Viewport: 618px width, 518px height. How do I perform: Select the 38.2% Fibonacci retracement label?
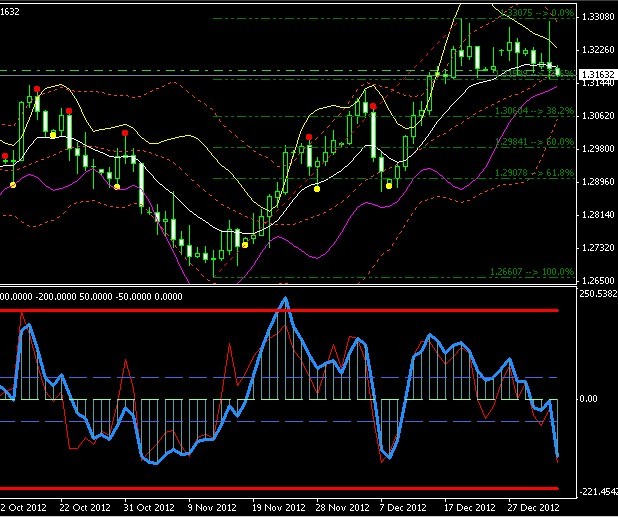tap(534, 112)
